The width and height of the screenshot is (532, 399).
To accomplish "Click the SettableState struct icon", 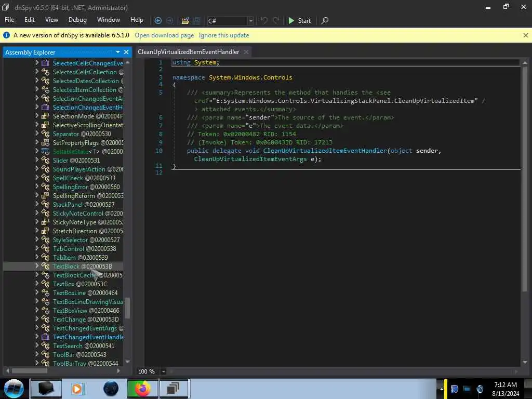I will (x=45, y=151).
